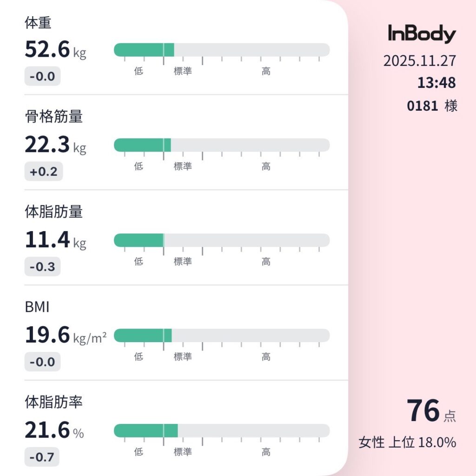Select the 標準 label under the weight bar
This screenshot has width=476, height=476.
183,71
